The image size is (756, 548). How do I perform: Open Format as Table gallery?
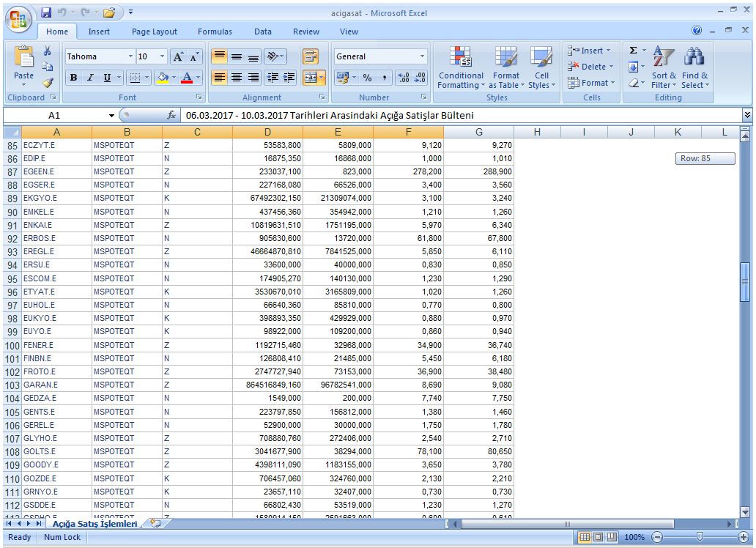505,67
